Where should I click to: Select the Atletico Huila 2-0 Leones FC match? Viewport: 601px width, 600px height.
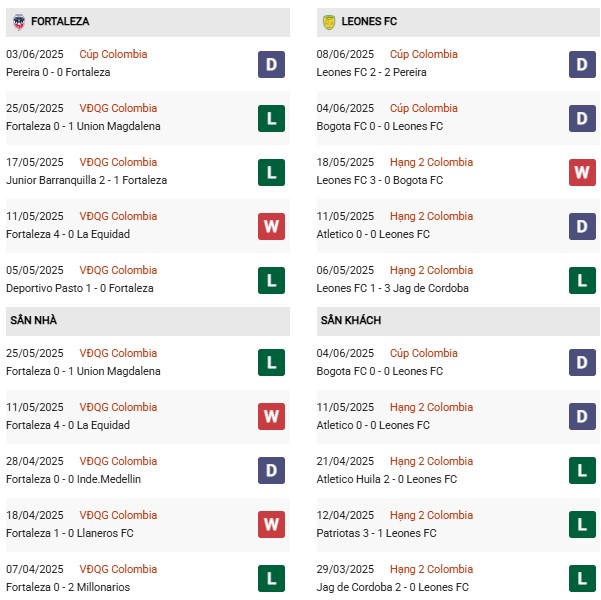pyautogui.click(x=458, y=470)
